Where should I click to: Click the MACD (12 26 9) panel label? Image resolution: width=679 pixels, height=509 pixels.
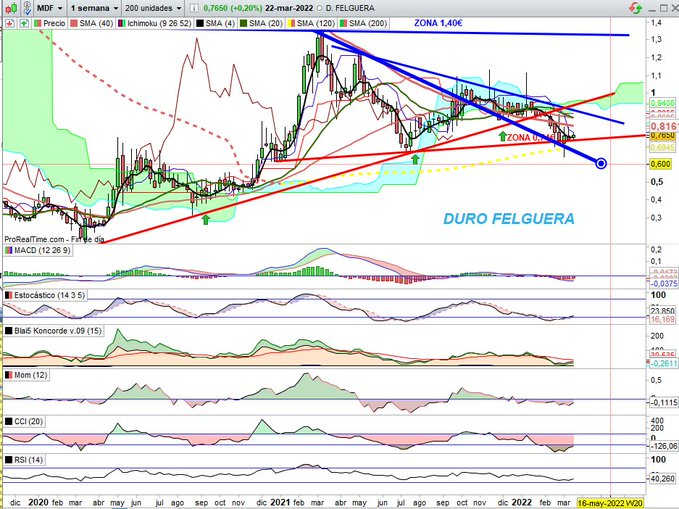point(42,250)
